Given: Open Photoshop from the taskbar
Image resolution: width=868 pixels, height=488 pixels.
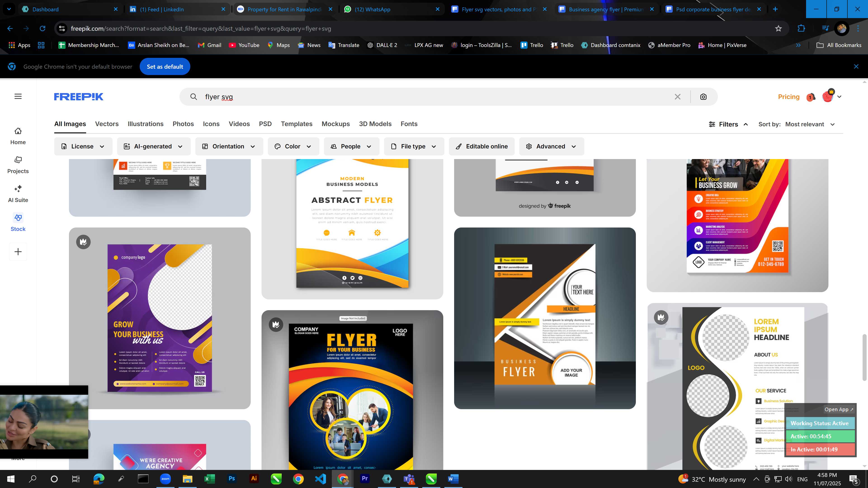Looking at the screenshot, I should [231, 479].
